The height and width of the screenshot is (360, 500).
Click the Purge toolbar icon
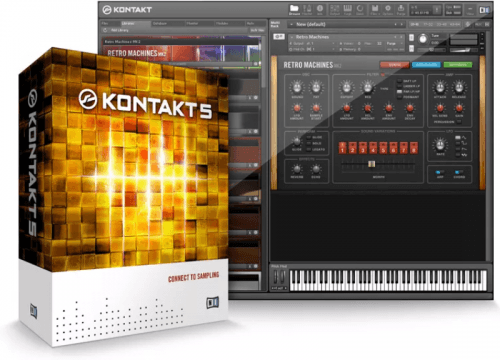[x=401, y=10]
